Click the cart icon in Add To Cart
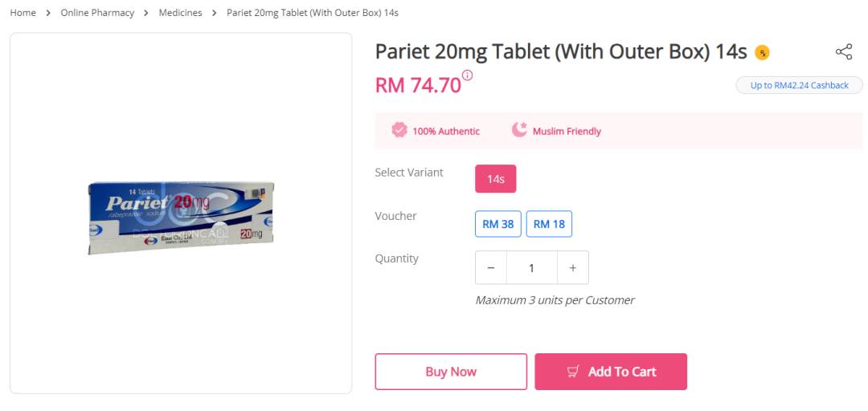Viewport: 868px width, 411px height. (x=574, y=372)
